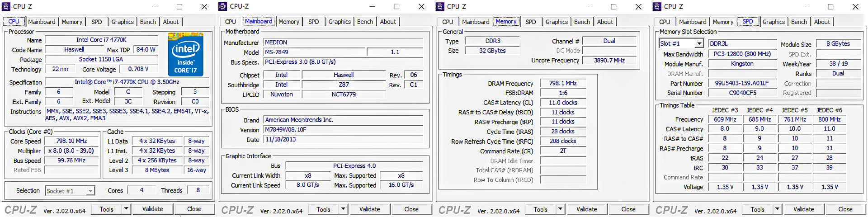Open the About tab in the SPD window
The image size is (868, 217).
point(822,22)
